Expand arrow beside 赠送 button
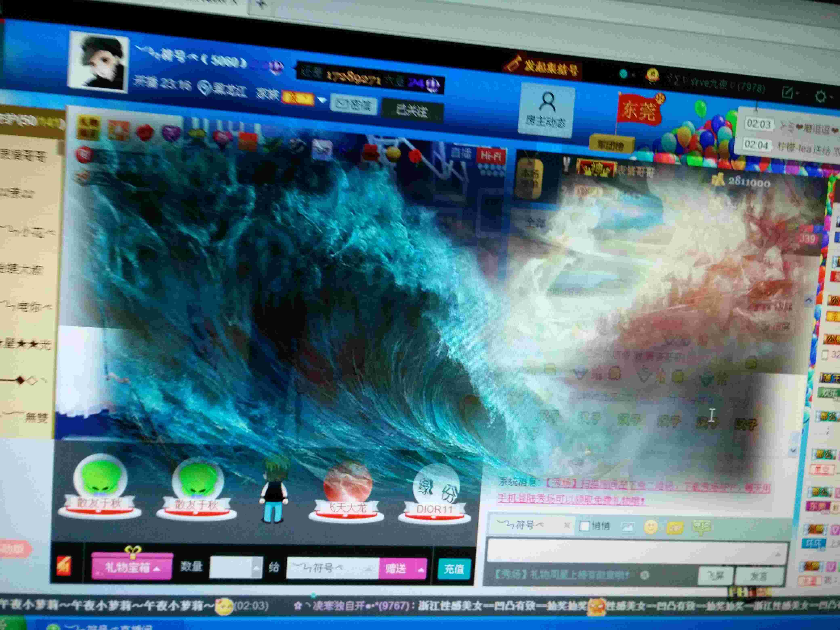This screenshot has height=630, width=840. 421,570
